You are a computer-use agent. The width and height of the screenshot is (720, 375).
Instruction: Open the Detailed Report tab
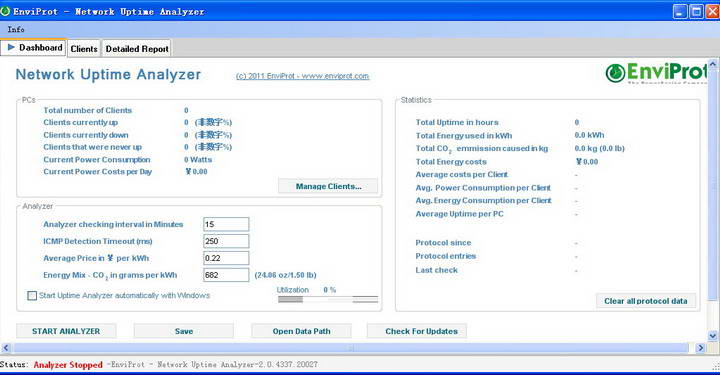[137, 49]
